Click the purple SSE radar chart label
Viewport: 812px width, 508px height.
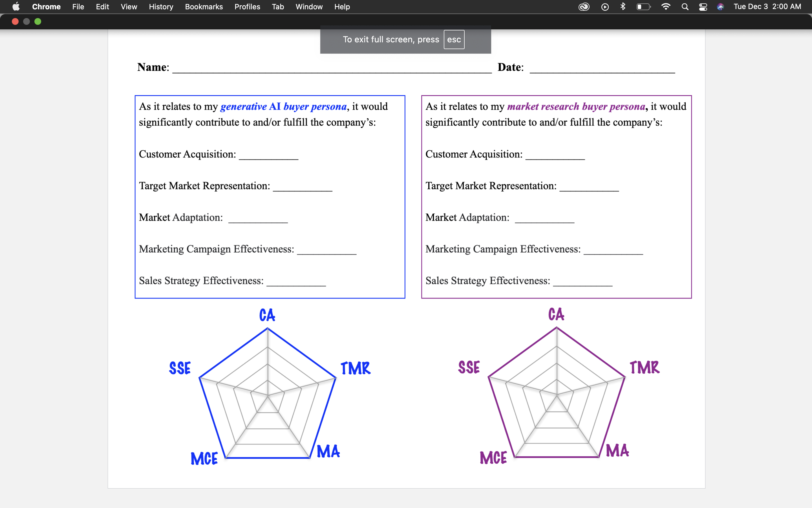pyautogui.click(x=469, y=367)
